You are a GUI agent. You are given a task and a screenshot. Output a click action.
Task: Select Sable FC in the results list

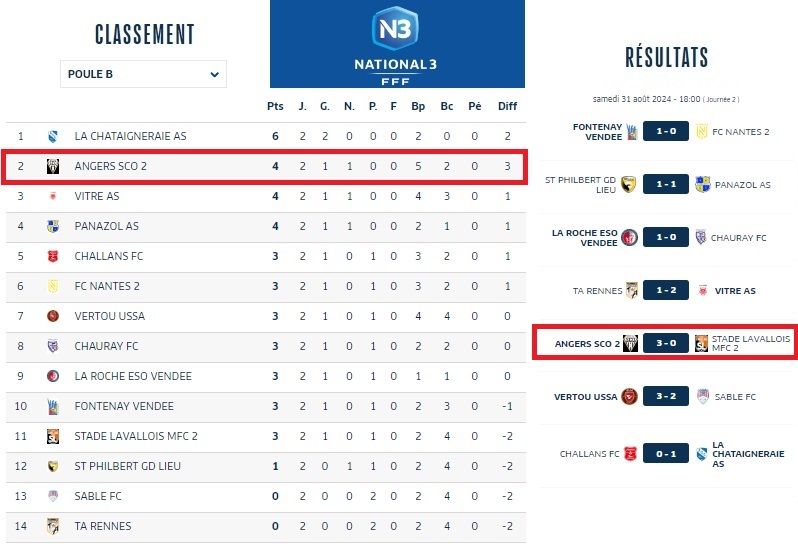click(733, 397)
